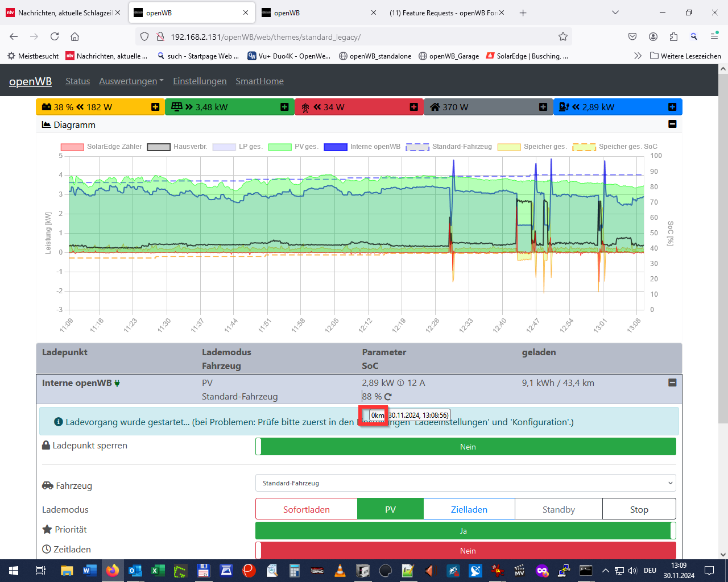Open the SmartHome page
728x582 pixels.
point(260,81)
